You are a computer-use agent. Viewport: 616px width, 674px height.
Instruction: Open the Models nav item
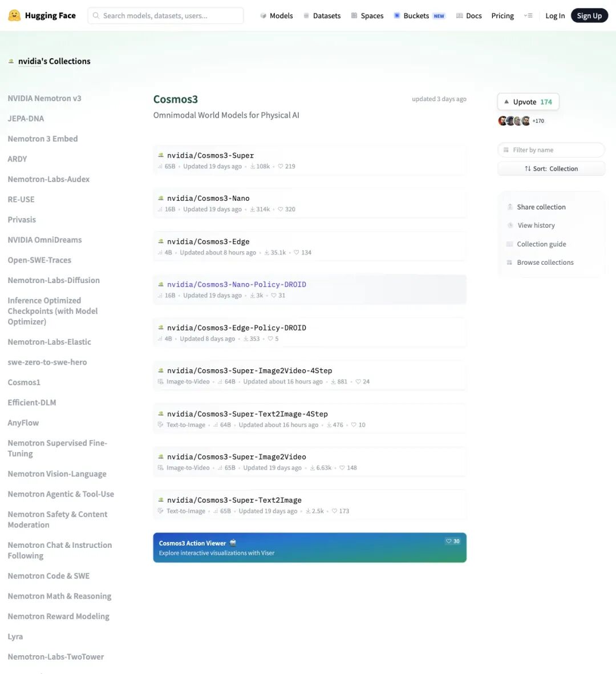(x=276, y=15)
